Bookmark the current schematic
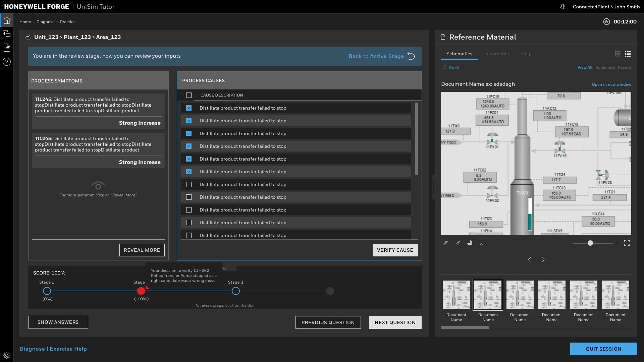The height and width of the screenshot is (362, 644). 482,243
